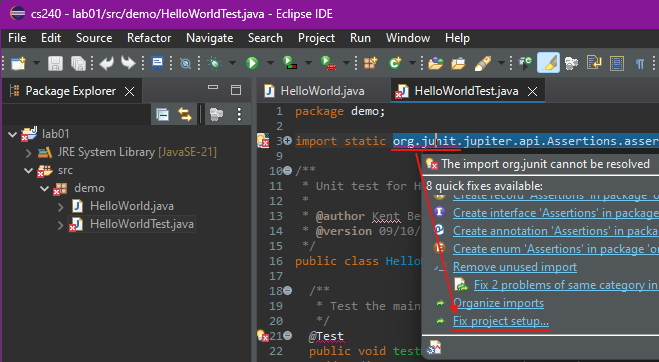
Task: Open the Search dropdown arrow
Action: click(x=501, y=63)
